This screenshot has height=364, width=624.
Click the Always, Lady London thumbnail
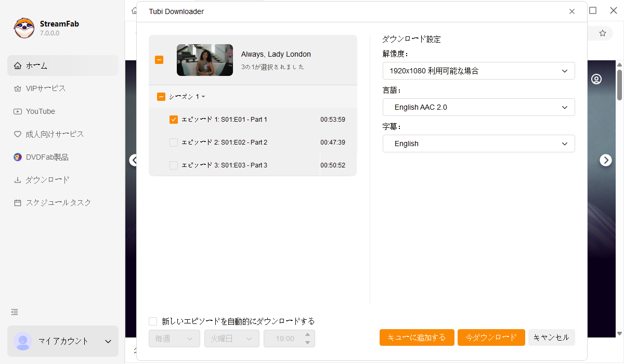coord(204,60)
